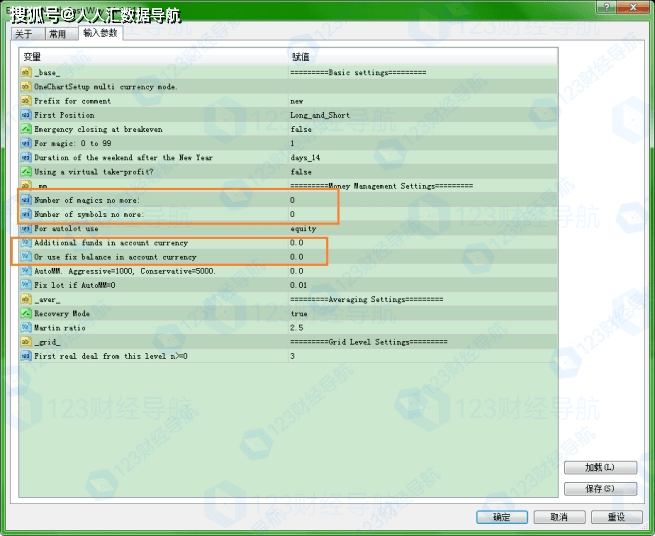Click the icon next to Prefix for comment
655x536 pixels.
point(26,101)
